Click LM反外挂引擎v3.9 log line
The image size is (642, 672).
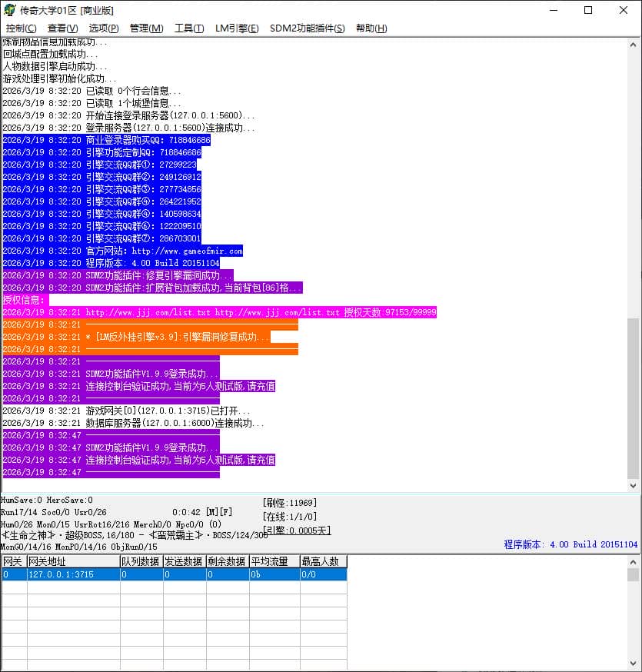(136, 338)
